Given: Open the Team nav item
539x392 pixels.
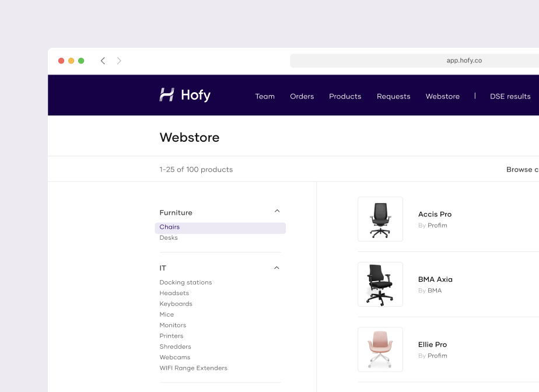Looking at the screenshot, I should point(265,96).
